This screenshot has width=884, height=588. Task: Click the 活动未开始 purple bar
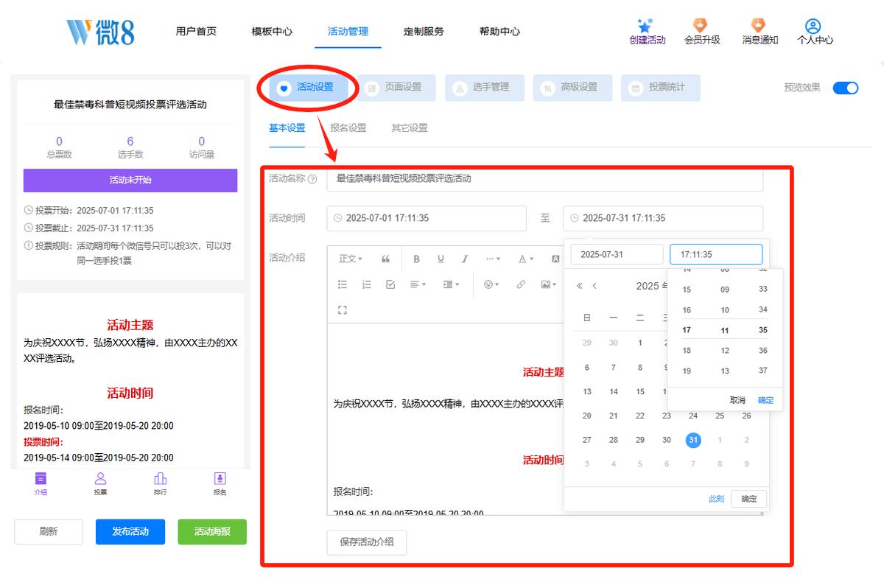(130, 181)
